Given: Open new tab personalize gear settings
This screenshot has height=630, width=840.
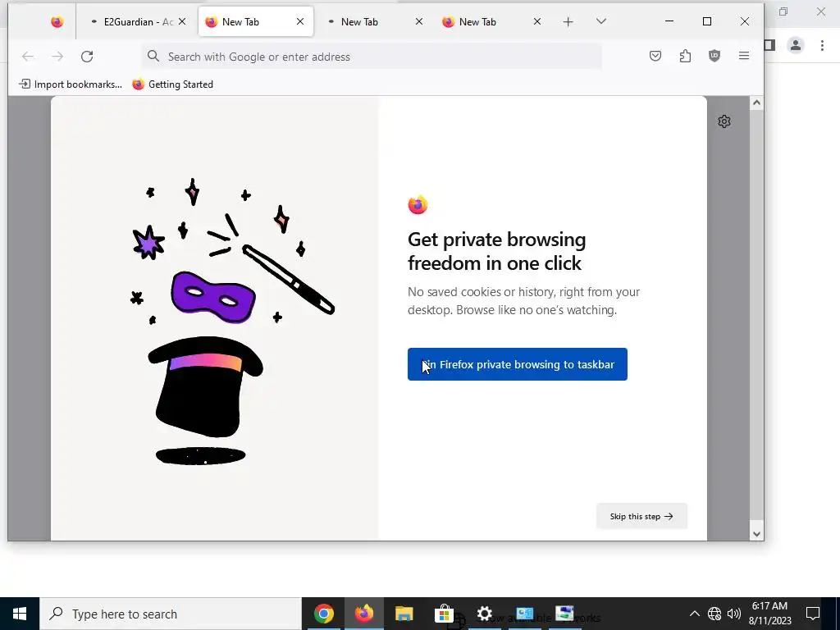Looking at the screenshot, I should (x=724, y=121).
